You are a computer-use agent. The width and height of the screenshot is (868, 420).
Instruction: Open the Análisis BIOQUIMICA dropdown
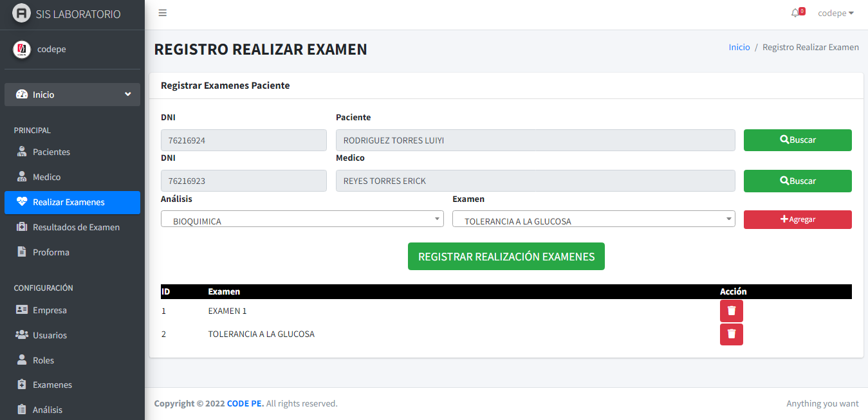pyautogui.click(x=302, y=219)
